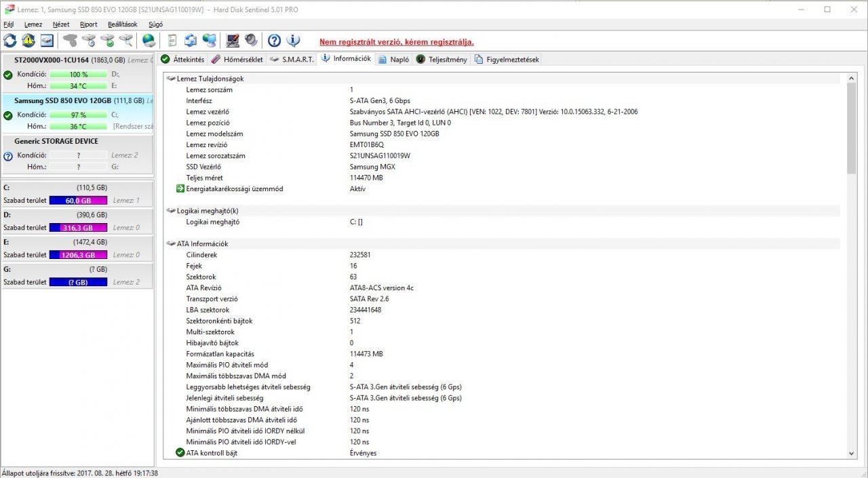This screenshot has width=868, height=478.
Task: Click the refresh disks toolbar icon
Action: pos(10,41)
